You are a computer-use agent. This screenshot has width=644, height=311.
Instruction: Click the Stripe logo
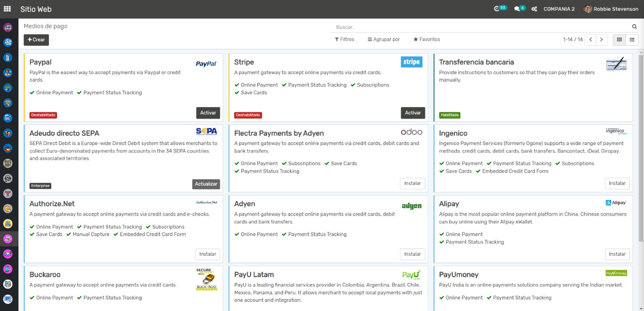(x=412, y=62)
